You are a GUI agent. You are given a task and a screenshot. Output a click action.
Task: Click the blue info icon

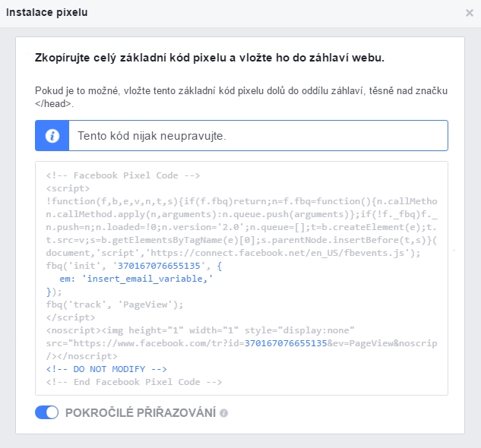(52, 135)
